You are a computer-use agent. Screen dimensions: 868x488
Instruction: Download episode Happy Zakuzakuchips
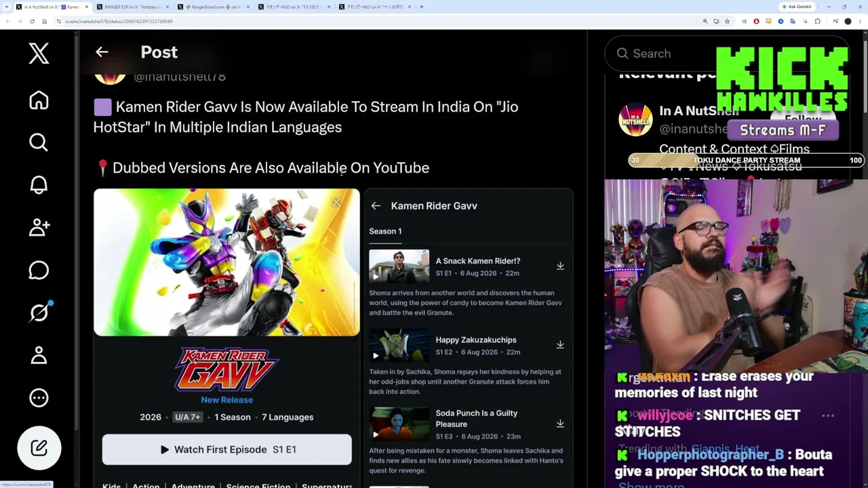[560, 345]
